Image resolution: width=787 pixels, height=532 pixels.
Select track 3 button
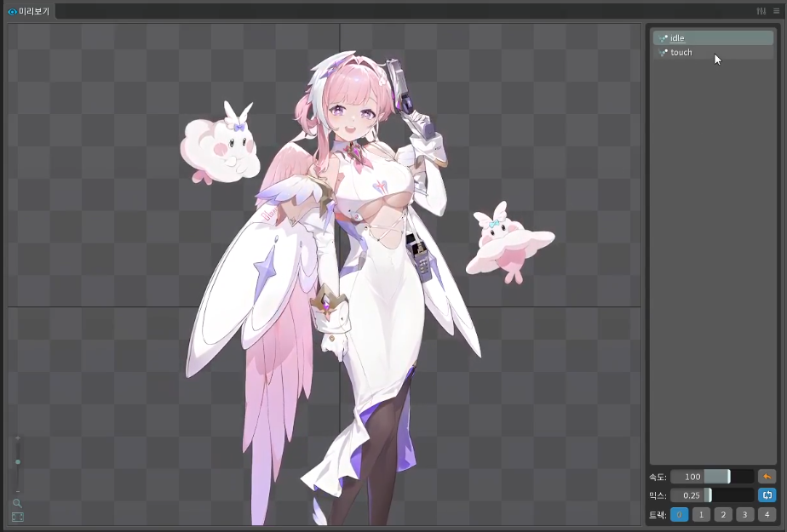click(x=744, y=514)
